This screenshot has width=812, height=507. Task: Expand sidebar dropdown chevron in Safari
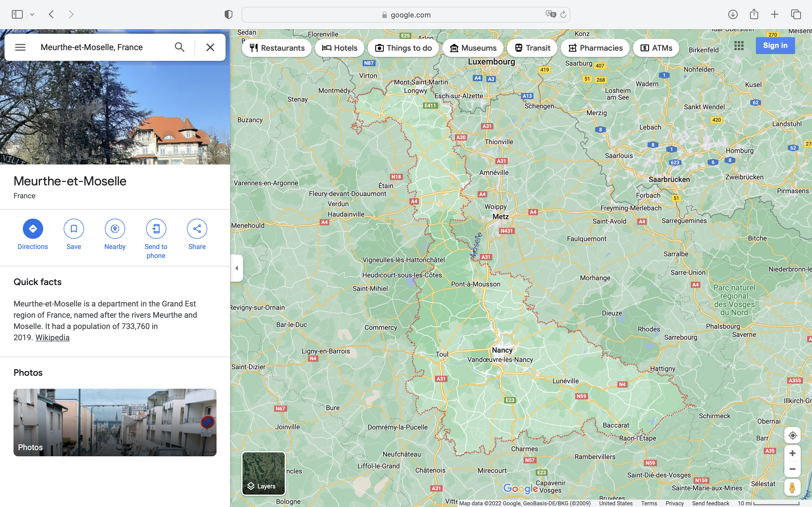click(32, 14)
